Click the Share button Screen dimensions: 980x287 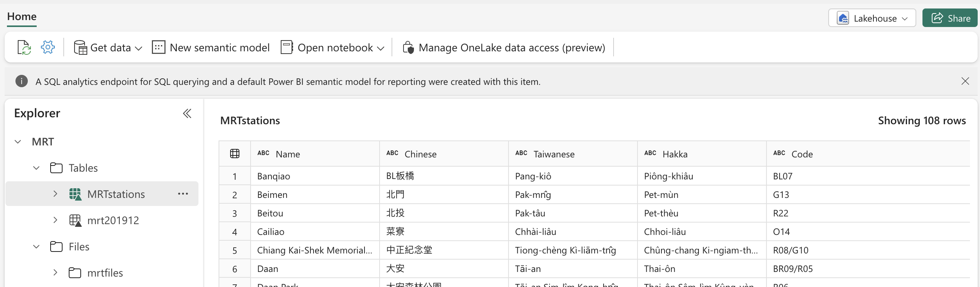[950, 18]
